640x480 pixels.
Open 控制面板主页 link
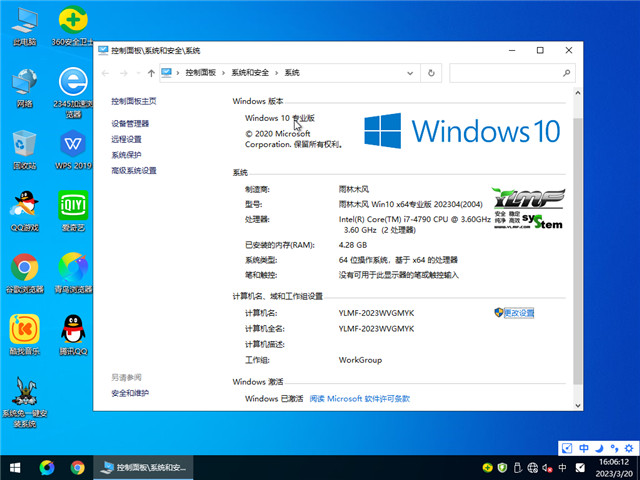click(134, 101)
